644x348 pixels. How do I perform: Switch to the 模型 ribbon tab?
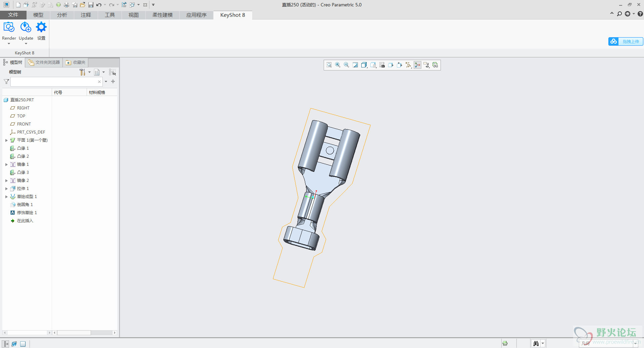click(38, 15)
